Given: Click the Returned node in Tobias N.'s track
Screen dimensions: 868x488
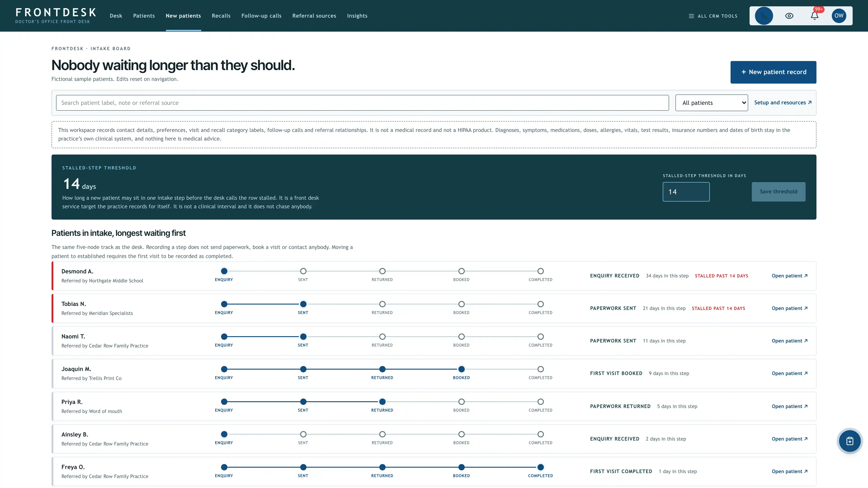Looking at the screenshot, I should 382,304.
